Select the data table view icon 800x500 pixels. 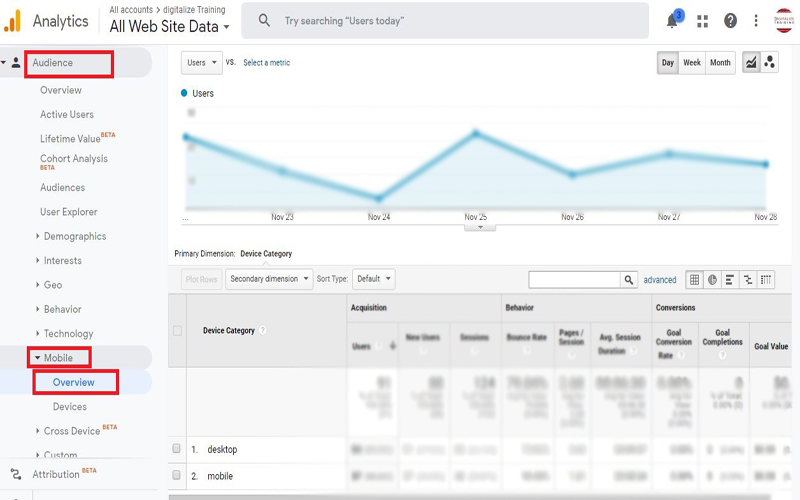click(x=695, y=280)
